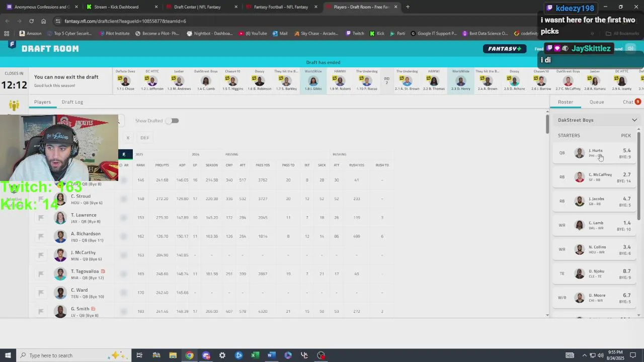Open T. Tagovailoa's player news note icon
Screen dimensions: 644x362
click(x=103, y=271)
